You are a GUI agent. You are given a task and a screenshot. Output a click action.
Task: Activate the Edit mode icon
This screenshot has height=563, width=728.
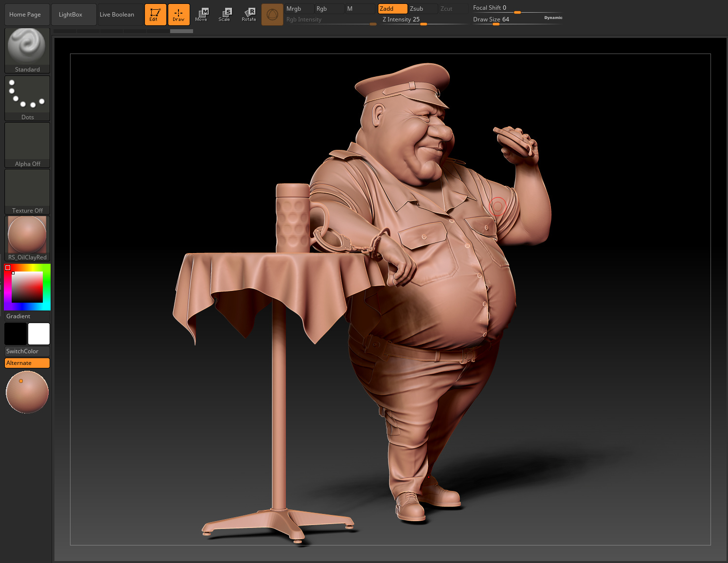156,15
